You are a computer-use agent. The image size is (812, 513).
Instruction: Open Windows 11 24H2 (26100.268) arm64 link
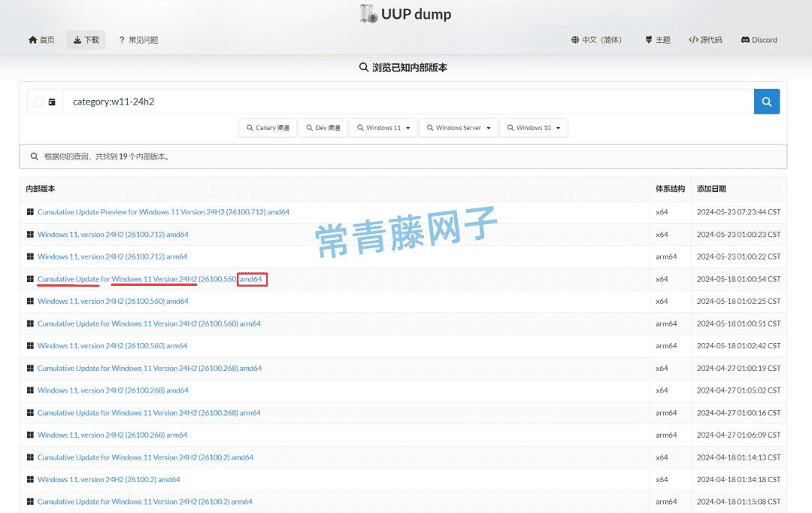coord(112,435)
